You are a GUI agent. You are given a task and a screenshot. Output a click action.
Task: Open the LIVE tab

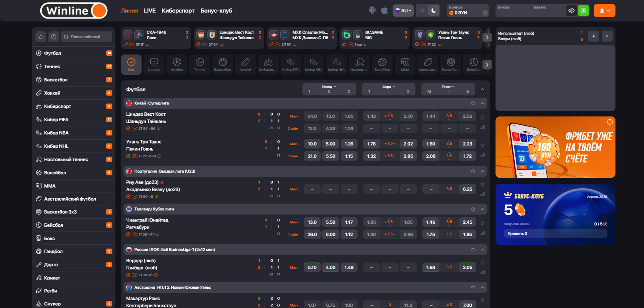(x=150, y=11)
